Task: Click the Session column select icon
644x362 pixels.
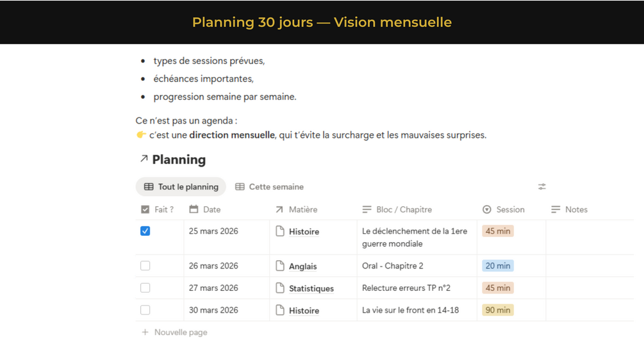Action: pos(487,210)
